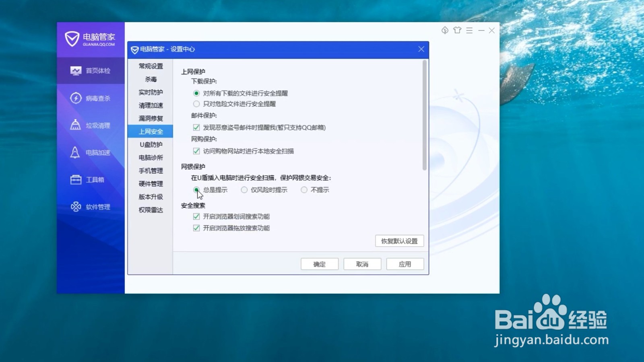Minimize the 电脑管家 main window

[481, 31]
